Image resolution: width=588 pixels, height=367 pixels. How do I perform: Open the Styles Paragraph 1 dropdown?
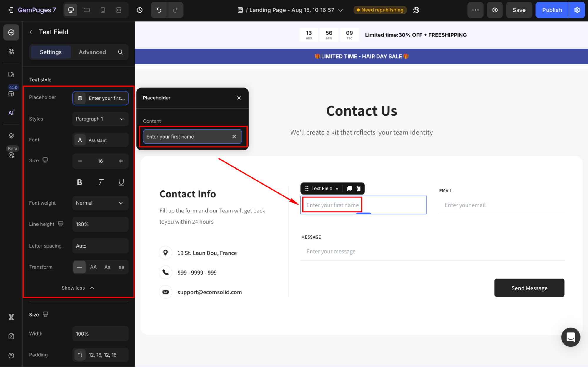pyautogui.click(x=100, y=119)
